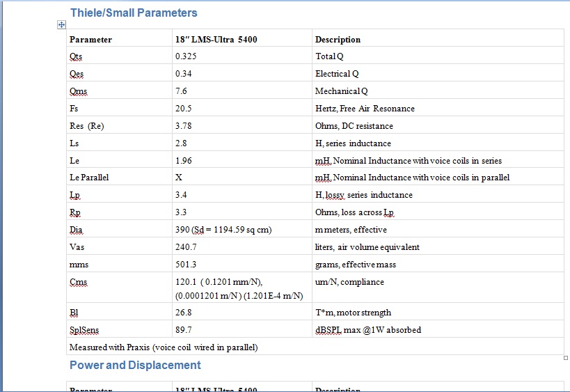Image resolution: width=570 pixels, height=392 pixels.
Task: Click 'liters, air volume equivalent' description
Action: click(367, 247)
